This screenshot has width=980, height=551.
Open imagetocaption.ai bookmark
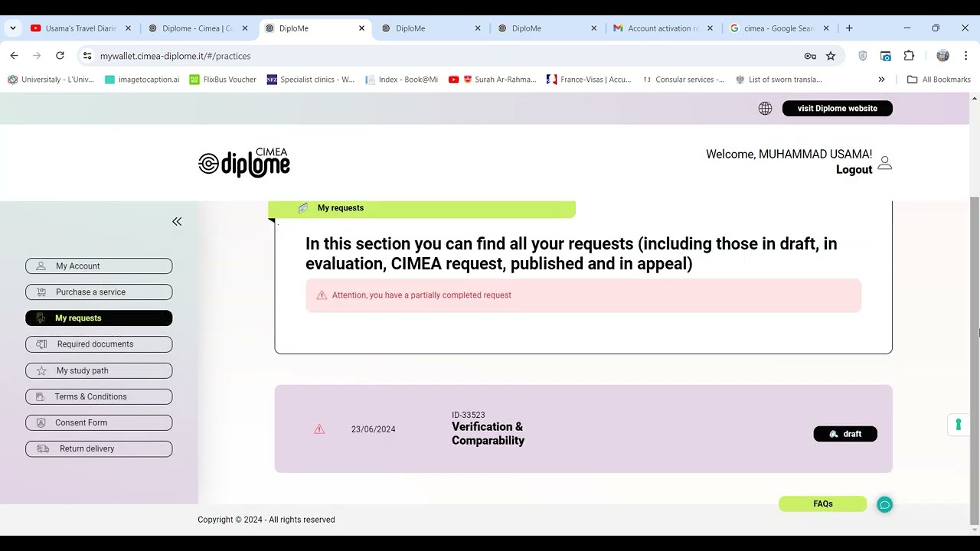tap(142, 80)
